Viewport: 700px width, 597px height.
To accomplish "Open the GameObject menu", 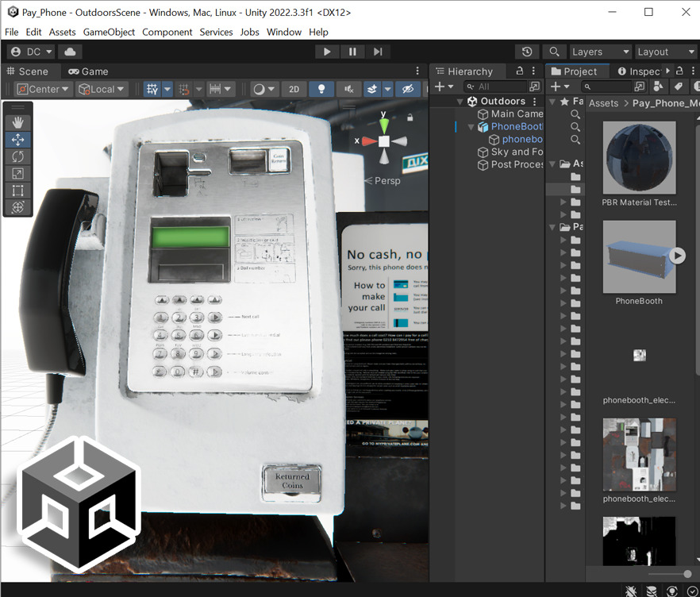I will coord(109,33).
